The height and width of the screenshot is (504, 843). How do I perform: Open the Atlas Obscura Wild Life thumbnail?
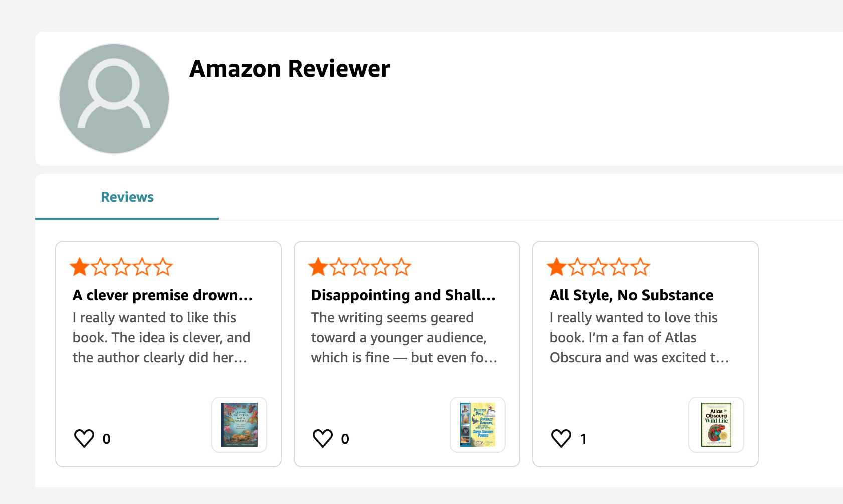coord(716,425)
